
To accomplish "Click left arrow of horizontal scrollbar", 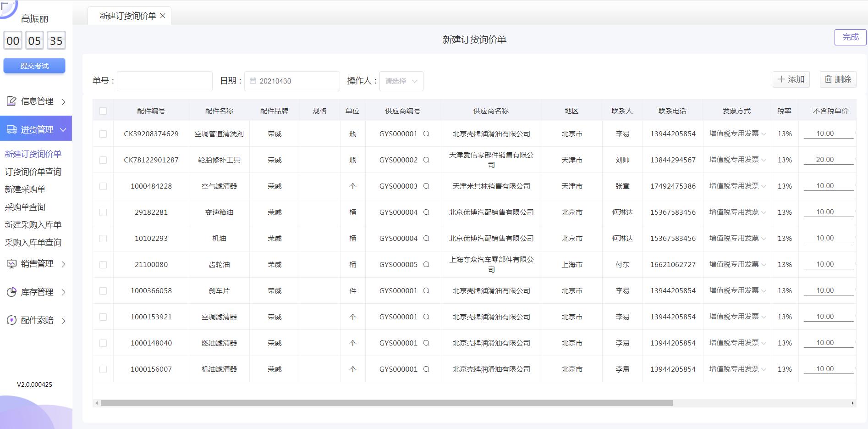I will [x=96, y=403].
